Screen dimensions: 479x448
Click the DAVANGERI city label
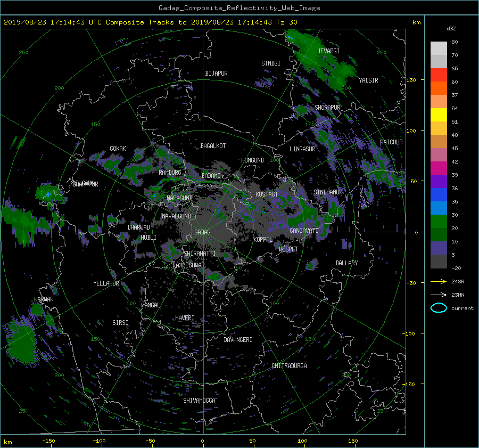click(238, 340)
